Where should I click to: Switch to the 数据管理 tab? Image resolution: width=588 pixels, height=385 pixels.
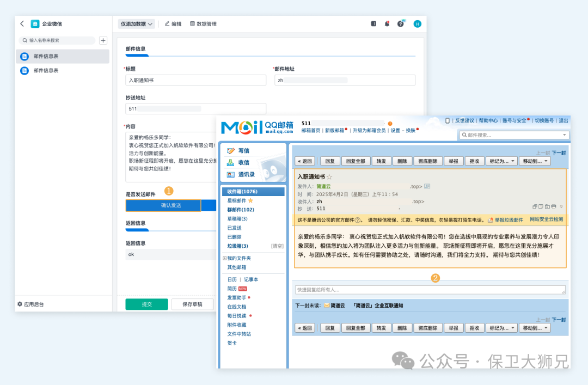[x=203, y=24]
